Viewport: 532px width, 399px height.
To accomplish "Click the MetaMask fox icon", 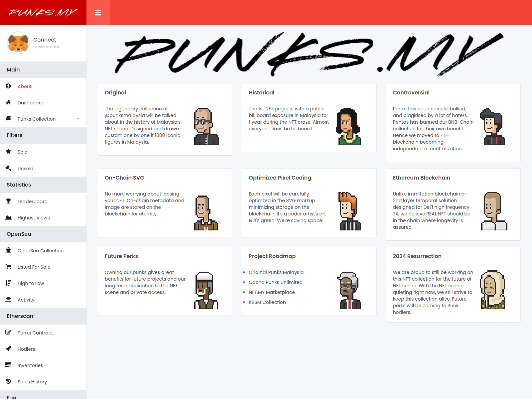I will (x=18, y=43).
